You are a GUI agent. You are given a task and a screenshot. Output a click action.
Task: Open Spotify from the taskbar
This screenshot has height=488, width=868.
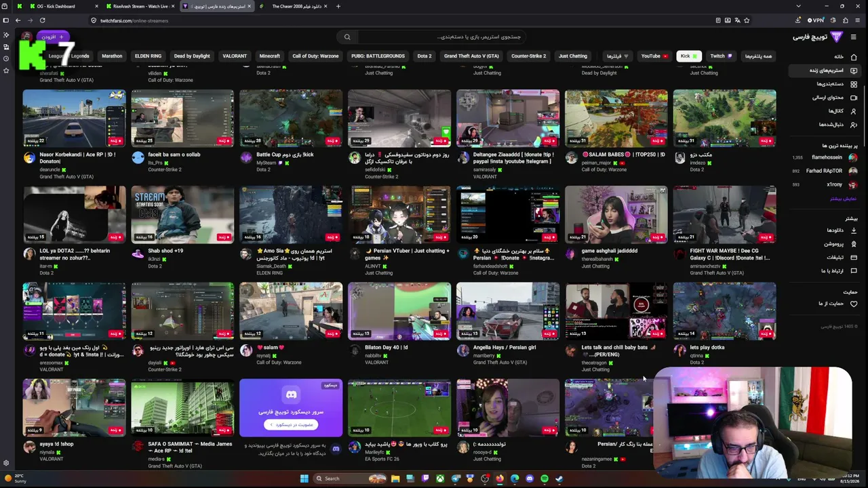pyautogui.click(x=545, y=479)
